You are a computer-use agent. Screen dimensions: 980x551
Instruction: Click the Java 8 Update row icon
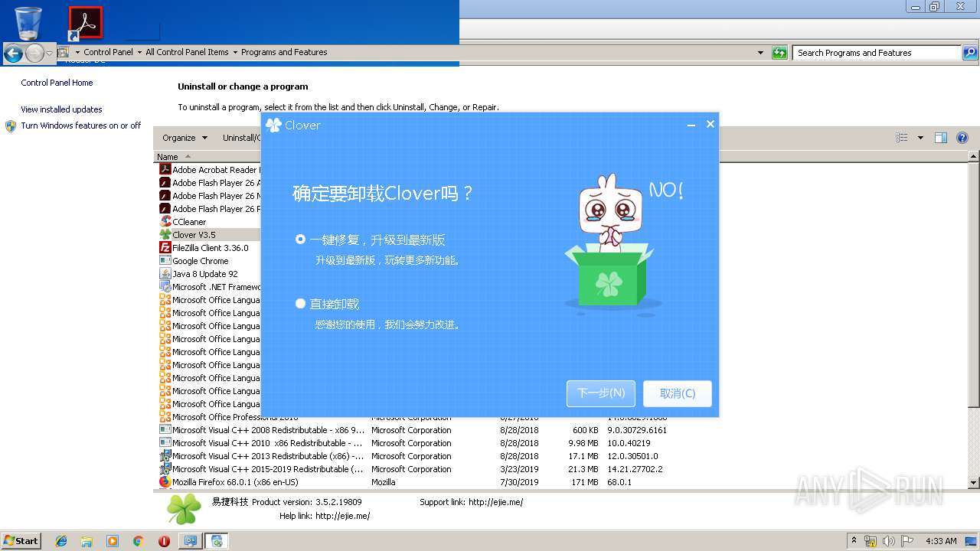coord(165,274)
